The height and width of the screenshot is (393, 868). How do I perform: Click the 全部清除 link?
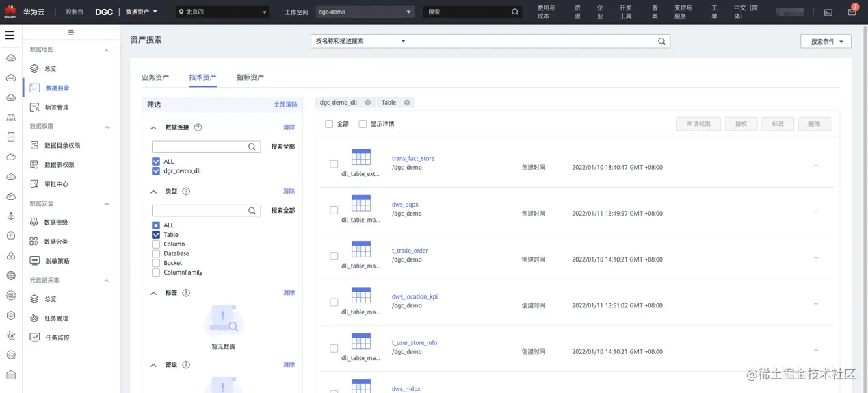pos(285,105)
